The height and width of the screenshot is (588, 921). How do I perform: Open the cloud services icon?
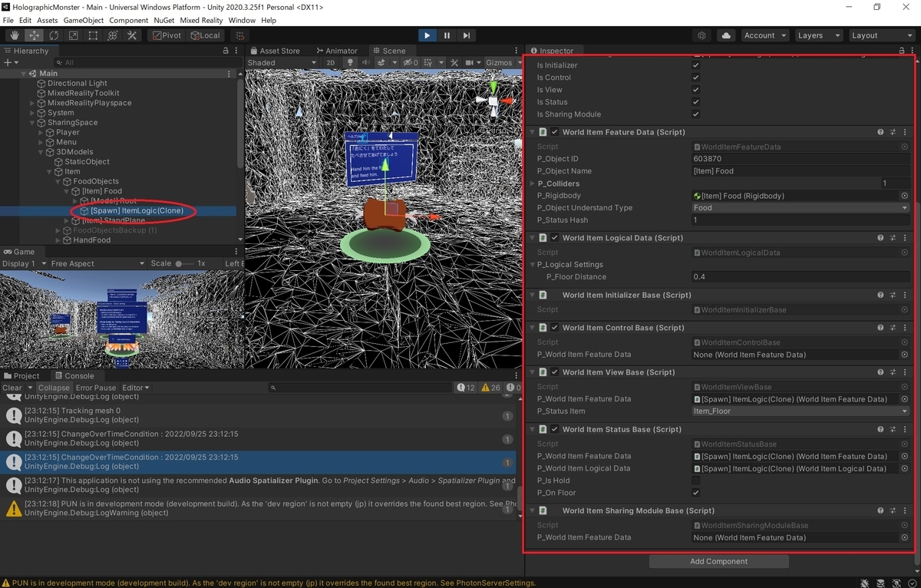725,35
